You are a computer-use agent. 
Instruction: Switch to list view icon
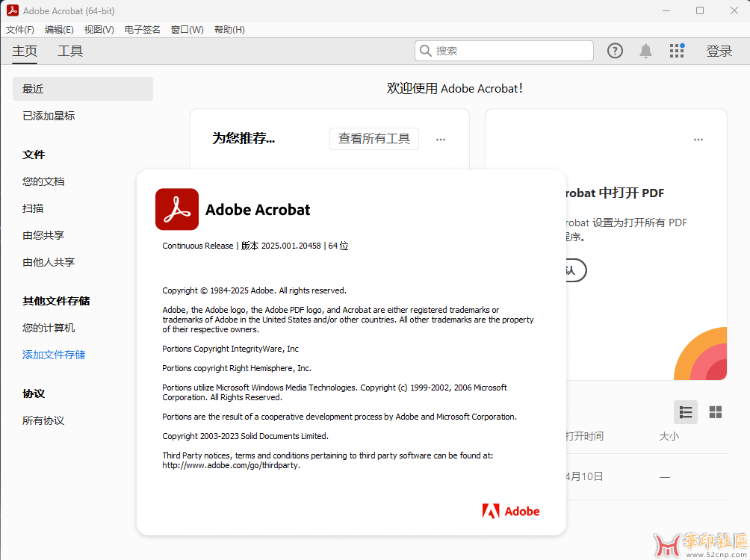685,412
